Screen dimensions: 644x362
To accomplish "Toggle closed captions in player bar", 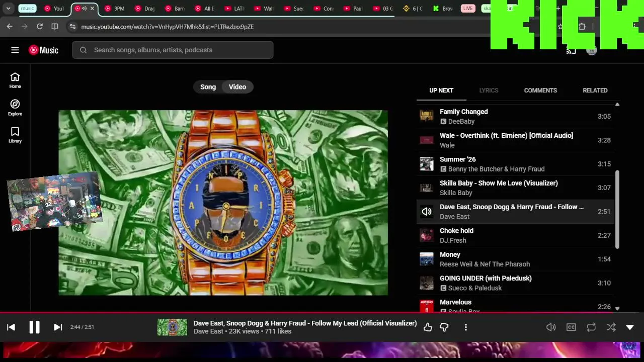I will click(x=571, y=327).
